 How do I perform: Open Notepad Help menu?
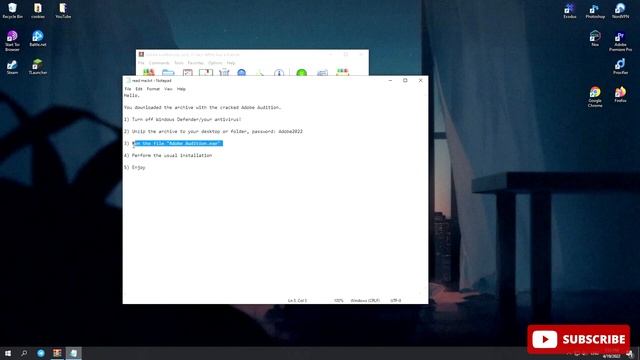(x=181, y=89)
